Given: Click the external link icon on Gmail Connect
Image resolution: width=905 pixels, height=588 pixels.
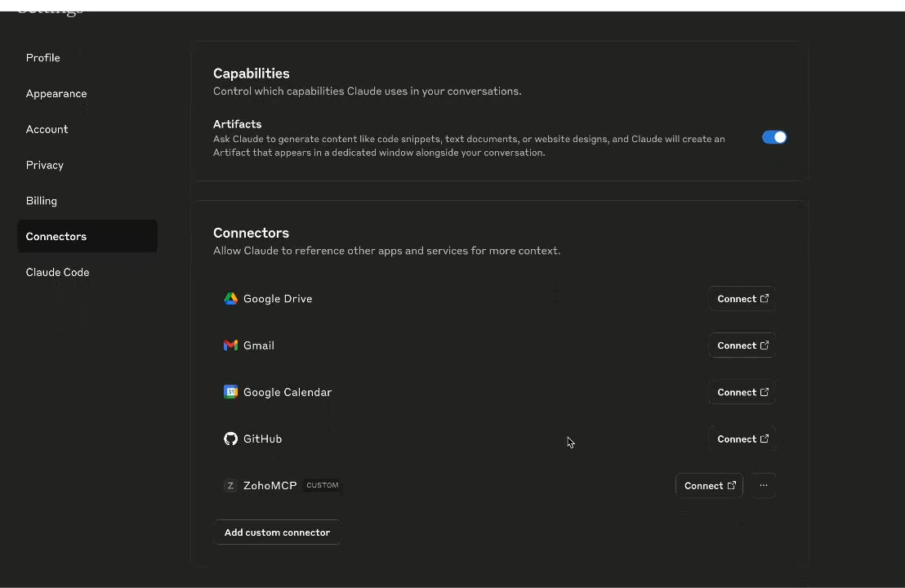Looking at the screenshot, I should [764, 345].
